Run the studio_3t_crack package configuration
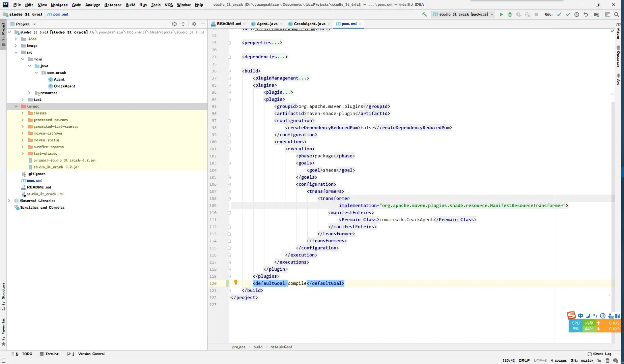The height and width of the screenshot is (364, 624). (x=501, y=14)
